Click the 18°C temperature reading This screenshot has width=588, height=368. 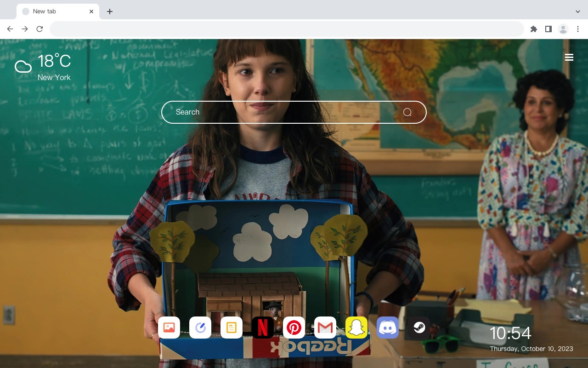tap(54, 61)
